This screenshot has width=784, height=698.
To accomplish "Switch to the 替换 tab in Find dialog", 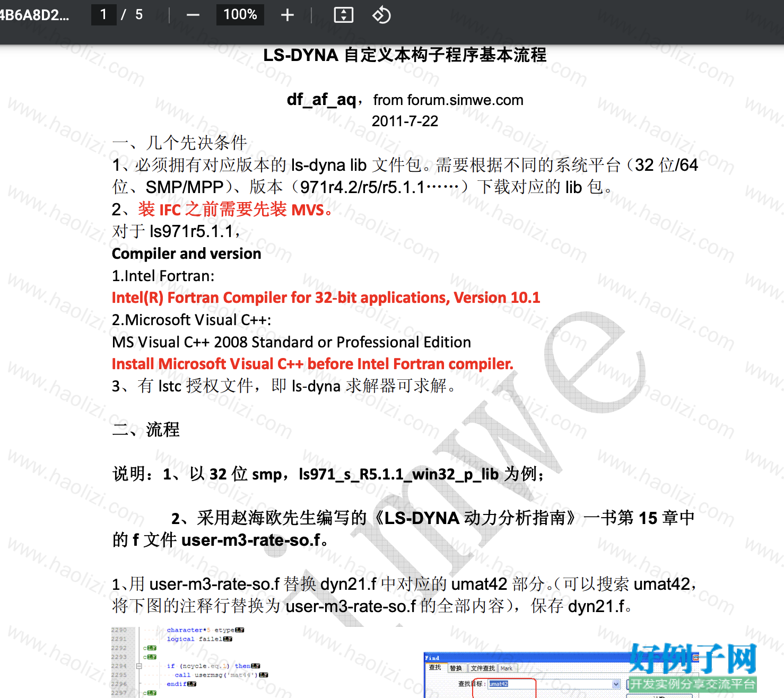I will tap(456, 668).
